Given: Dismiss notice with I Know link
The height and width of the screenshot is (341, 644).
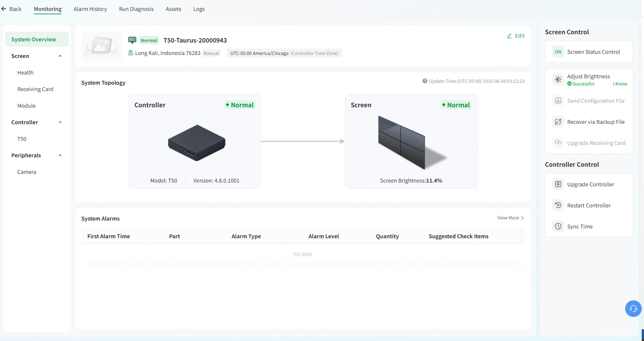Looking at the screenshot, I should point(620,84).
